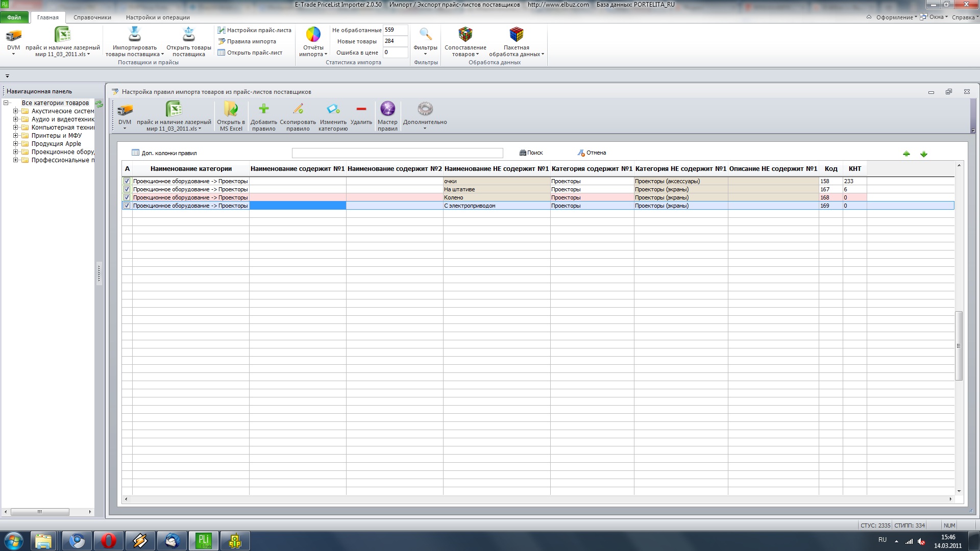980x551 pixels.
Task: Switch to the Главная tab
Action: point(48,17)
